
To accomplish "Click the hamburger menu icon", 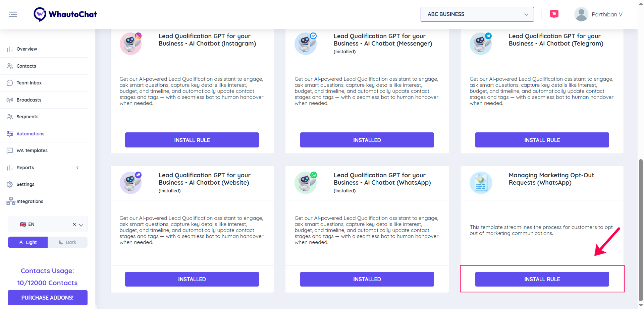I will tap(13, 14).
